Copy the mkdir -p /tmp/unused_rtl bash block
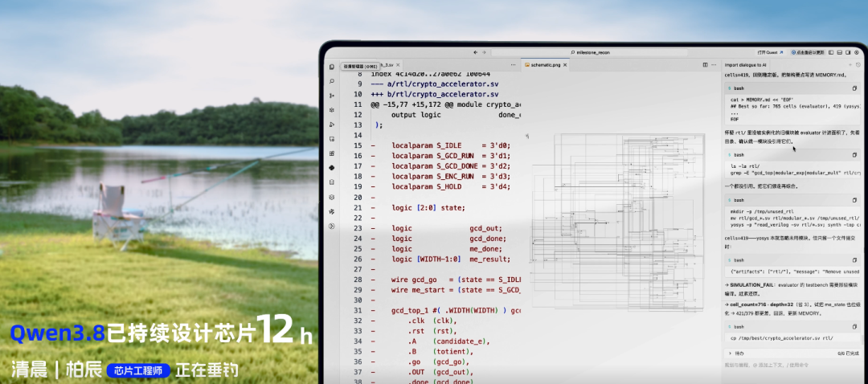Image resolution: width=868 pixels, height=384 pixels. (x=854, y=200)
